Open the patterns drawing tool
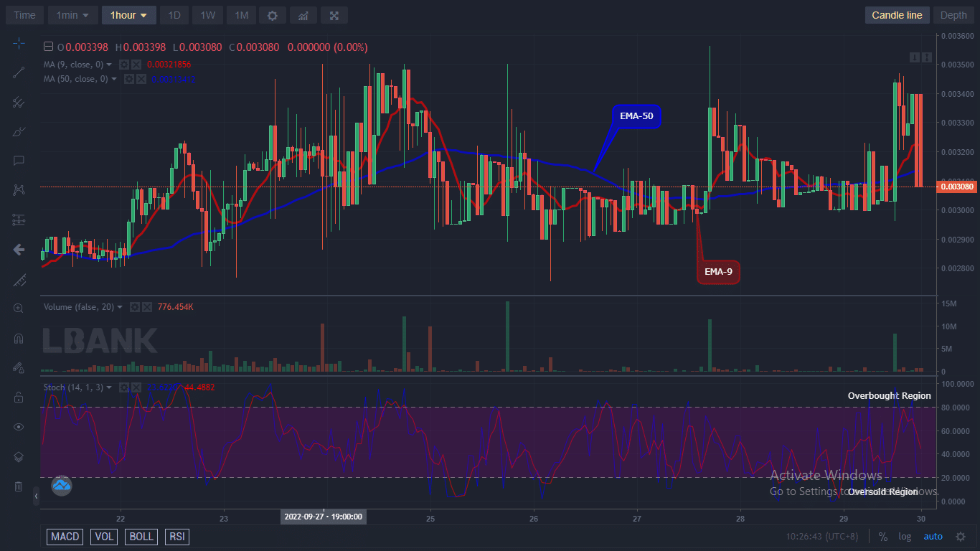This screenshot has height=551, width=980. pos(19,190)
